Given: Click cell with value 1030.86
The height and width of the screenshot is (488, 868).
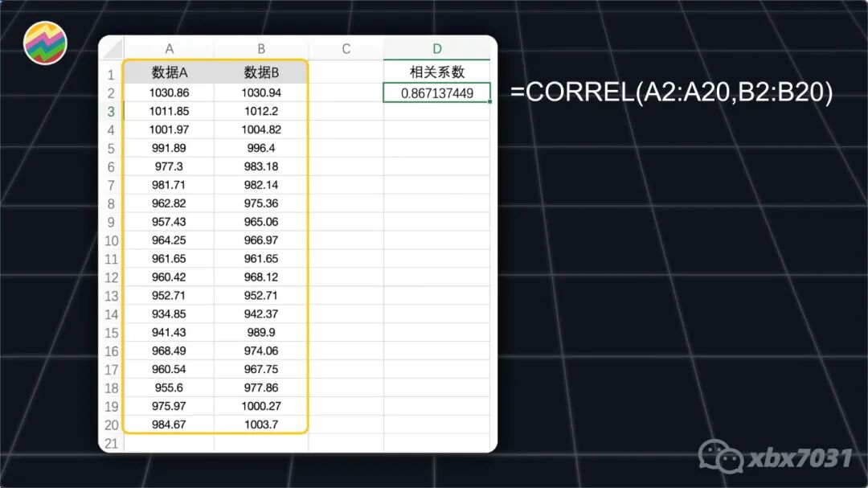Looking at the screenshot, I should click(x=169, y=93).
